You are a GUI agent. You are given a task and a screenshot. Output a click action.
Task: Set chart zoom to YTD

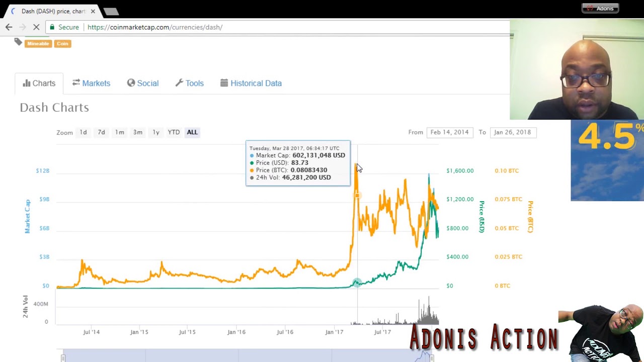click(174, 132)
